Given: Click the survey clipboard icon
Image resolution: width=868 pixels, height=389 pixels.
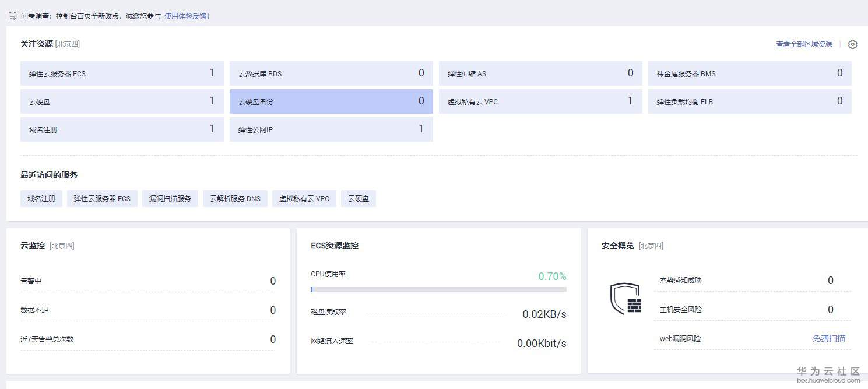Looking at the screenshot, I should 12,16.
